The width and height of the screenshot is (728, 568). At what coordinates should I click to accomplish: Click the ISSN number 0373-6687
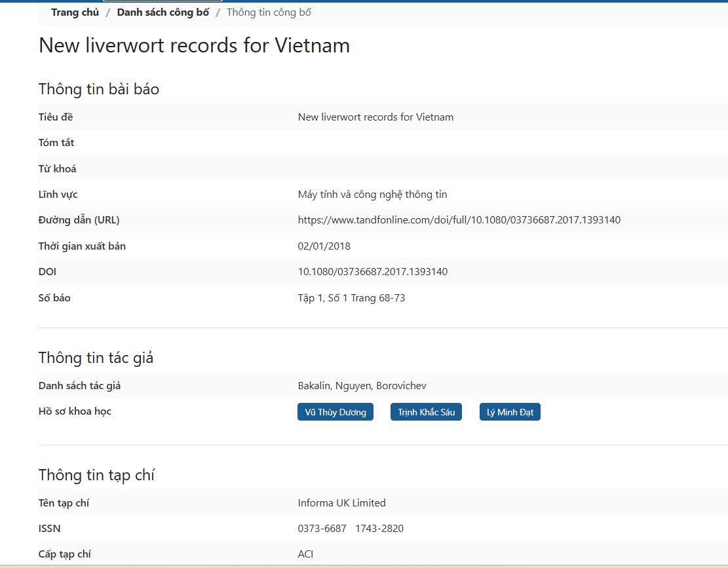[x=322, y=529]
